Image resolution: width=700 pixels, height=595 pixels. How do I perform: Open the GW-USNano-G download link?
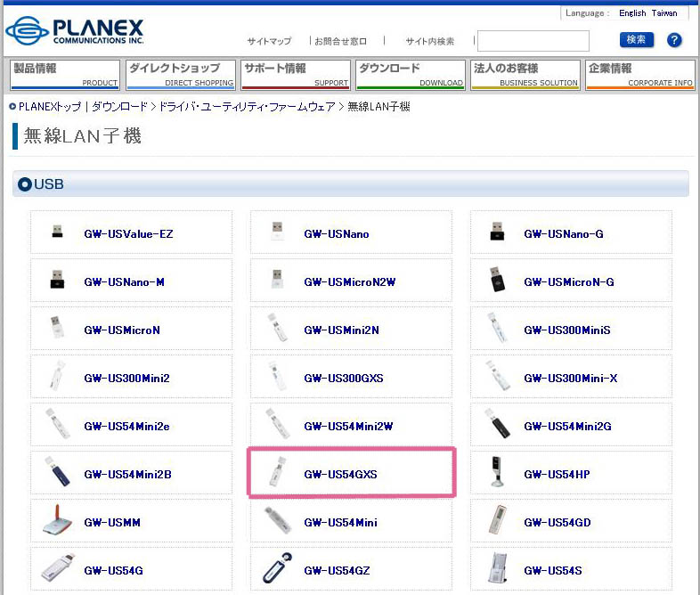pos(564,234)
